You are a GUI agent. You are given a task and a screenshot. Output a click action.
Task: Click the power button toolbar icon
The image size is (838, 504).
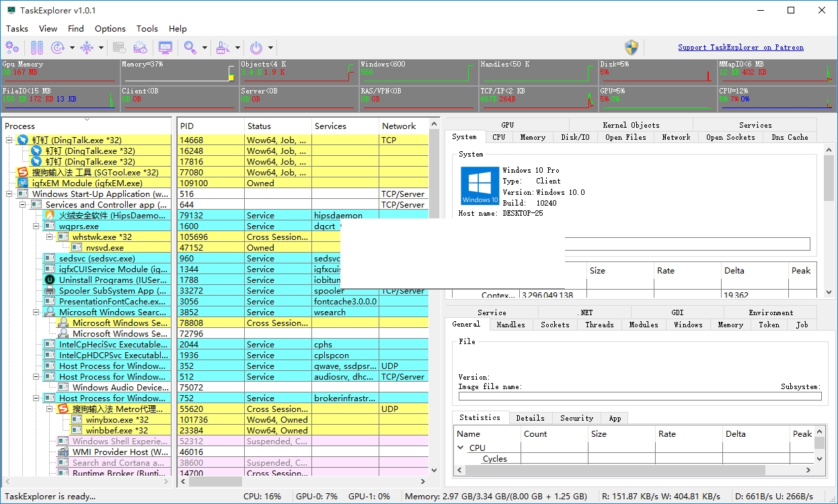click(256, 47)
